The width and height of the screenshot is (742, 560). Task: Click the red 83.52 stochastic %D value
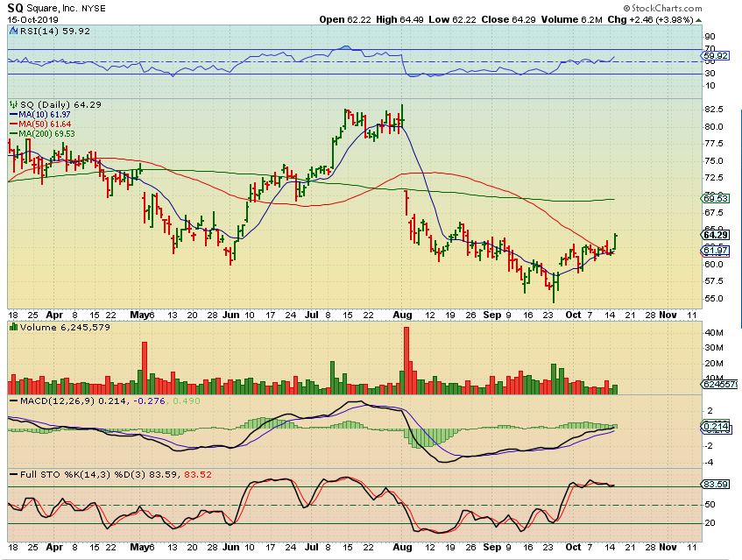click(x=198, y=474)
